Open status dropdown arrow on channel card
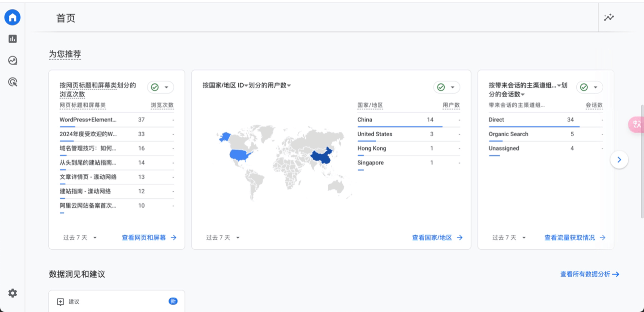644x312 pixels. click(595, 87)
